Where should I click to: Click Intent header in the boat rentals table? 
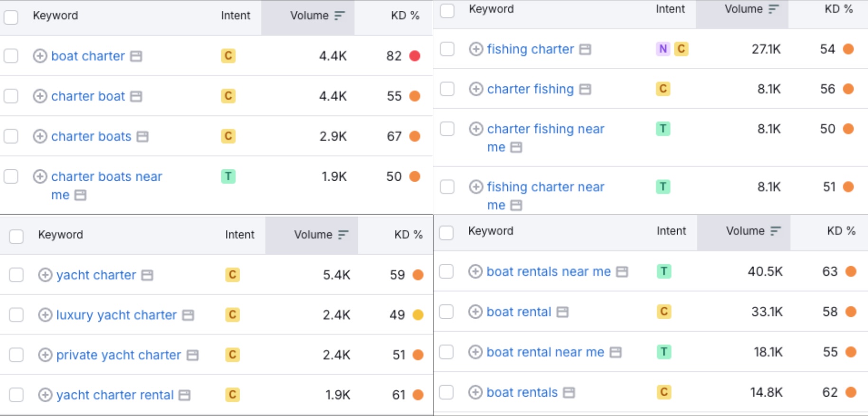point(671,231)
